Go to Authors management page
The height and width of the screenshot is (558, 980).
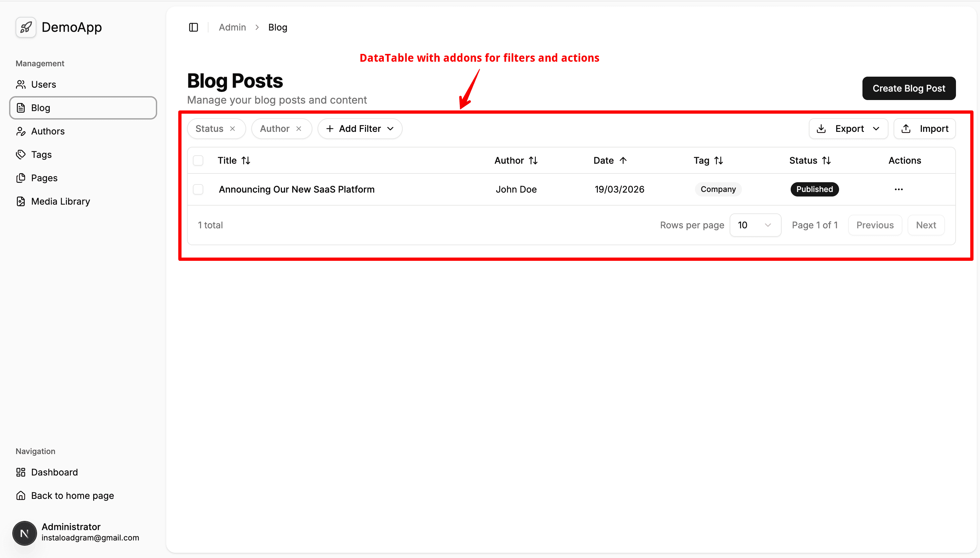(47, 131)
